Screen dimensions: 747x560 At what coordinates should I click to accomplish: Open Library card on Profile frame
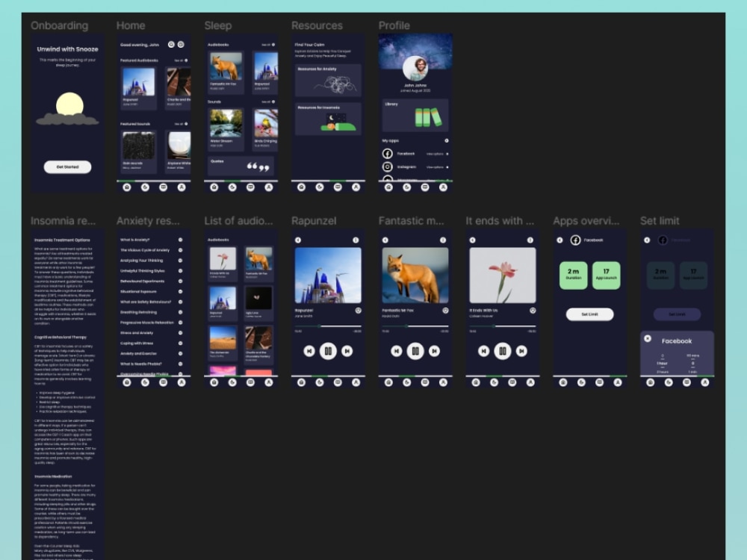click(415, 115)
